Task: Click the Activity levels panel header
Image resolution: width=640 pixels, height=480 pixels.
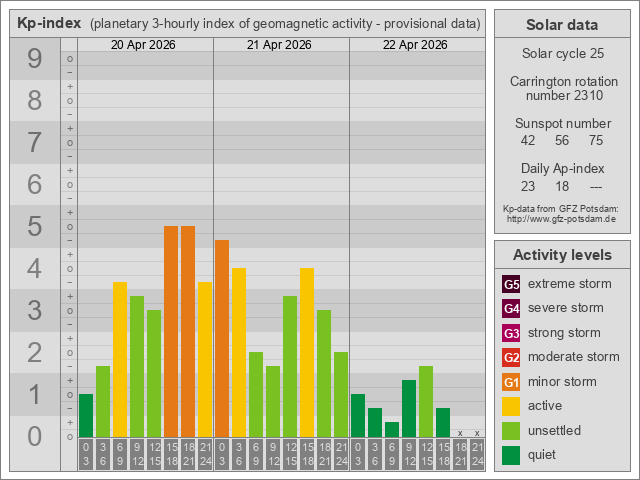Action: point(561,255)
